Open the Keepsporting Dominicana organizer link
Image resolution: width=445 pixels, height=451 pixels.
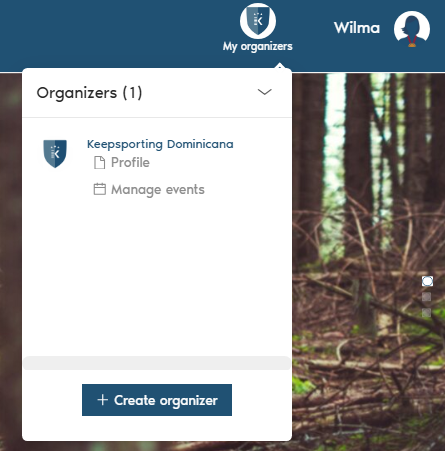[160, 144]
